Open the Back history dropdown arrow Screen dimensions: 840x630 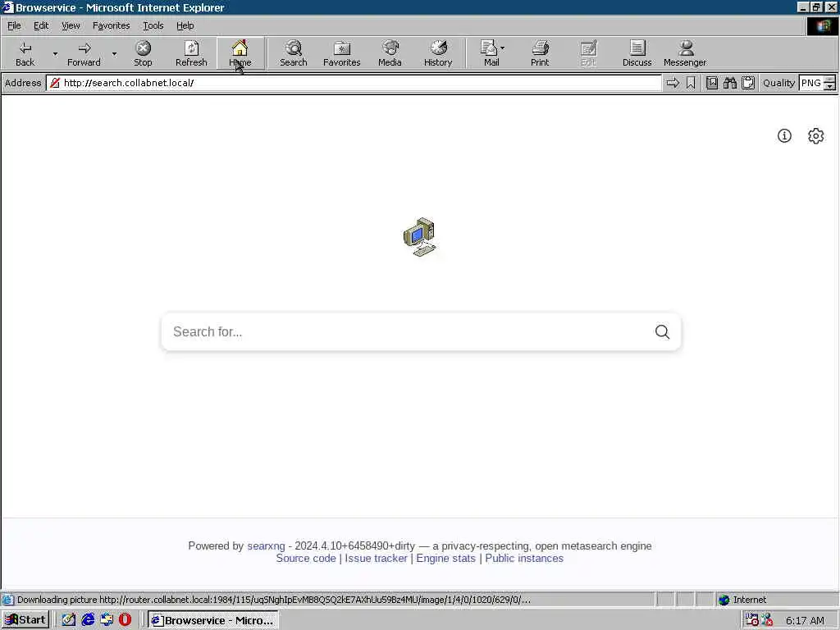[55, 53]
